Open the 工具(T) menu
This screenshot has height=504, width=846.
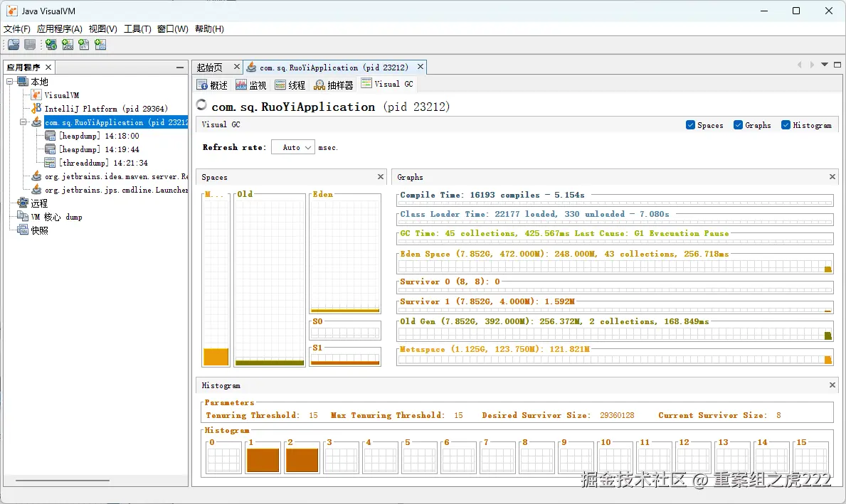click(x=137, y=29)
